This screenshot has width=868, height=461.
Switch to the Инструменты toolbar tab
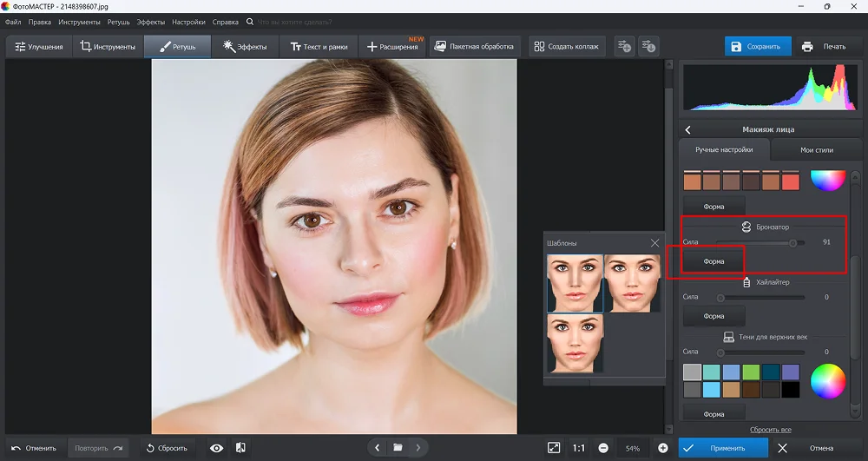(108, 47)
